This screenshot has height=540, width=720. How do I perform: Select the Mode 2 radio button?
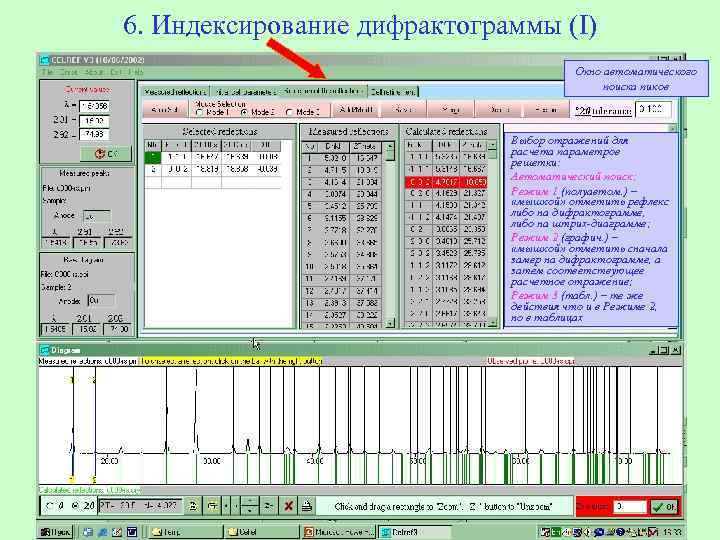244,112
